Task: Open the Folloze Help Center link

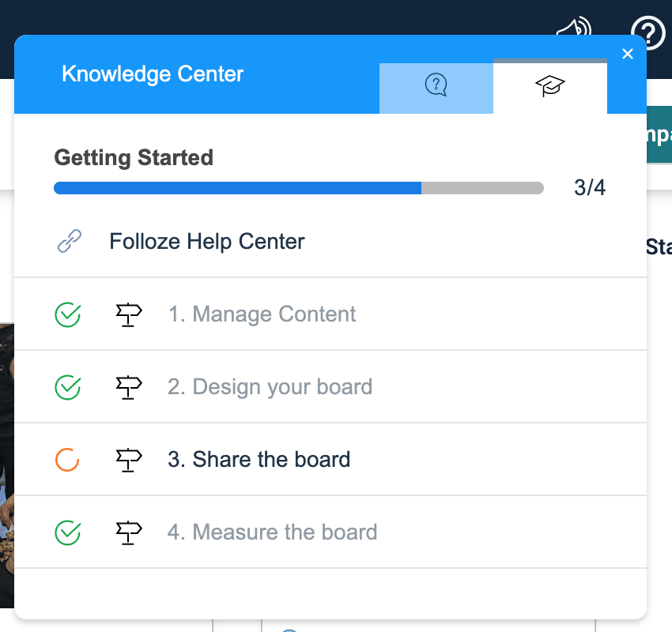Action: pos(206,242)
